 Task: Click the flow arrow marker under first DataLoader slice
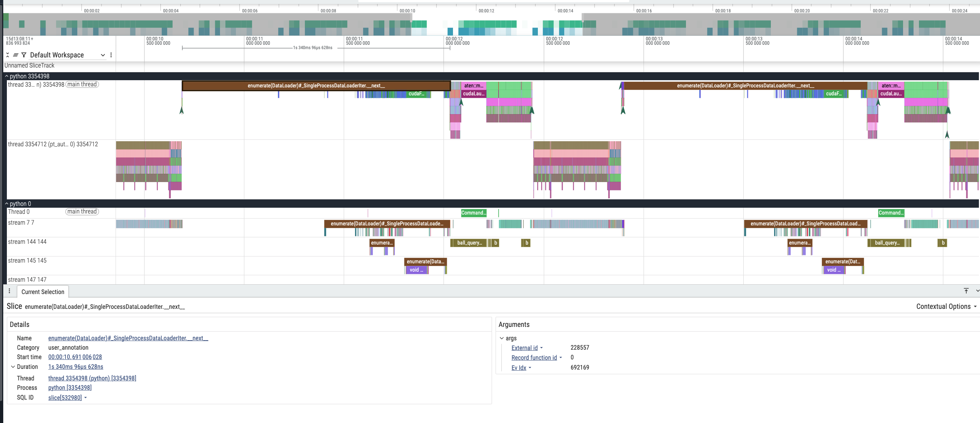pyautogui.click(x=182, y=110)
